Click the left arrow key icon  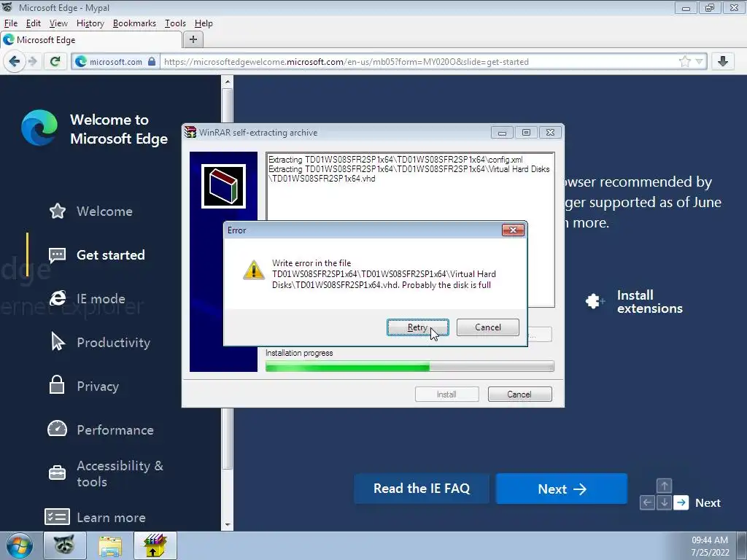coord(648,502)
